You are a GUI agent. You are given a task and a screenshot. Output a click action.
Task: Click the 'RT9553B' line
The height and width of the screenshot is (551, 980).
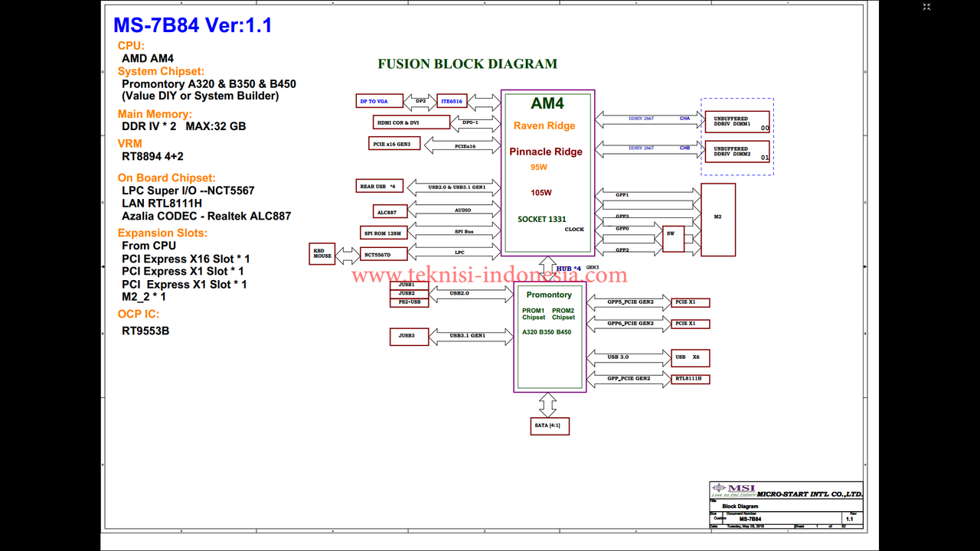point(145,331)
